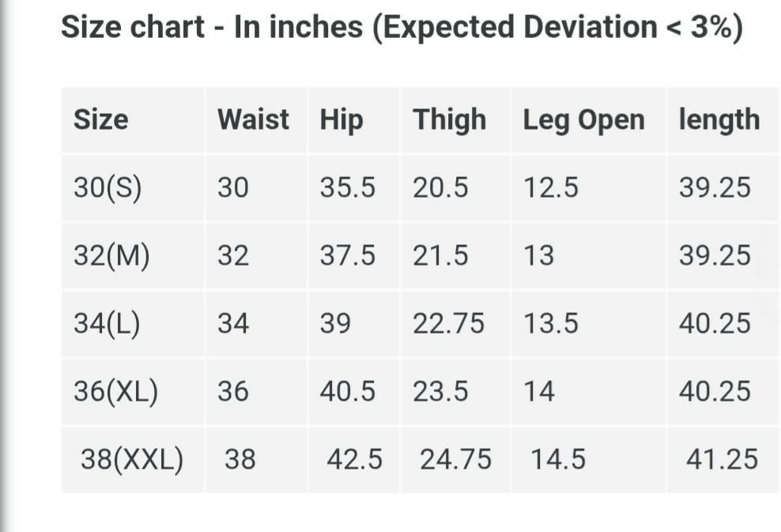Click the length value 41.25
The width and height of the screenshot is (781, 532).
coord(722,459)
